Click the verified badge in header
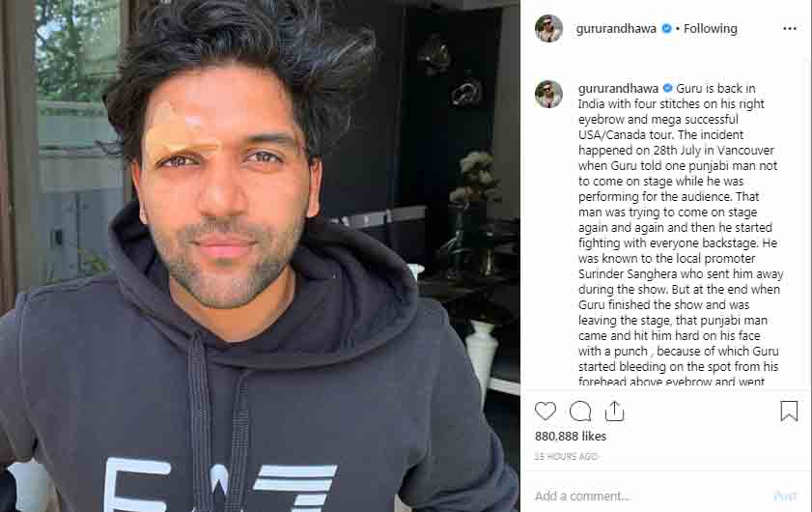Viewport: 812px width, 512px height. coord(666,29)
